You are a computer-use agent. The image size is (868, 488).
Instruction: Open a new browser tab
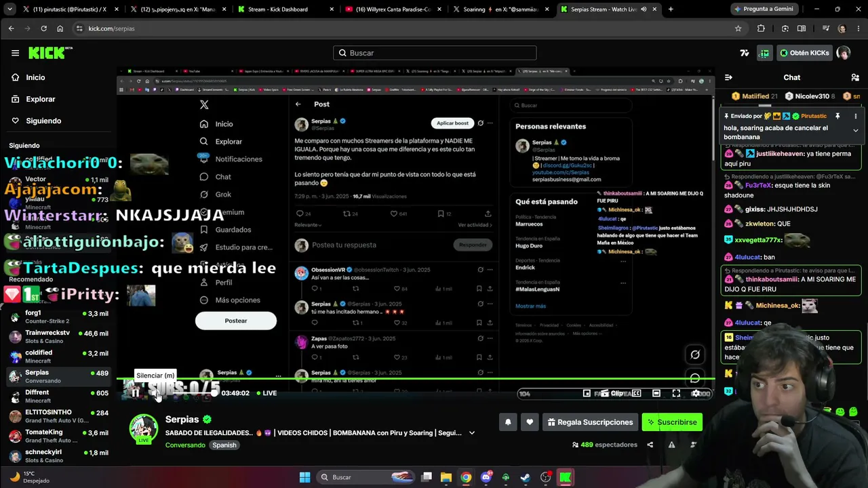[671, 9]
